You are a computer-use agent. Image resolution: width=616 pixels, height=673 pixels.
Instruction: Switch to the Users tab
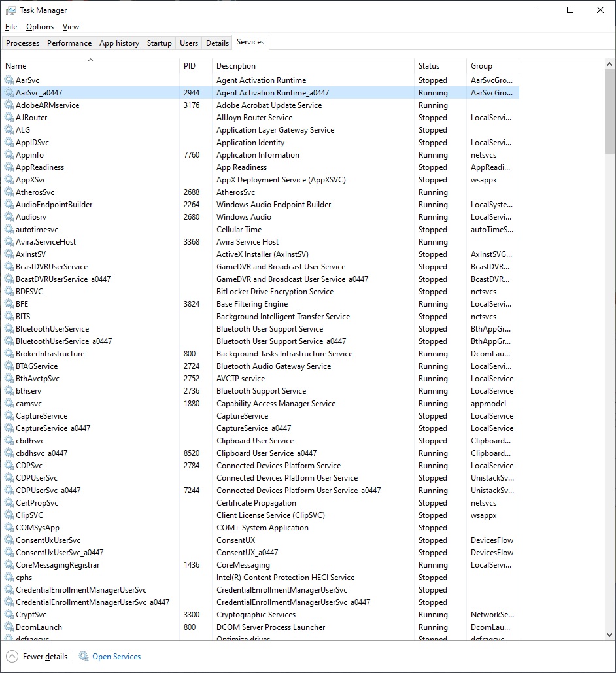[189, 43]
